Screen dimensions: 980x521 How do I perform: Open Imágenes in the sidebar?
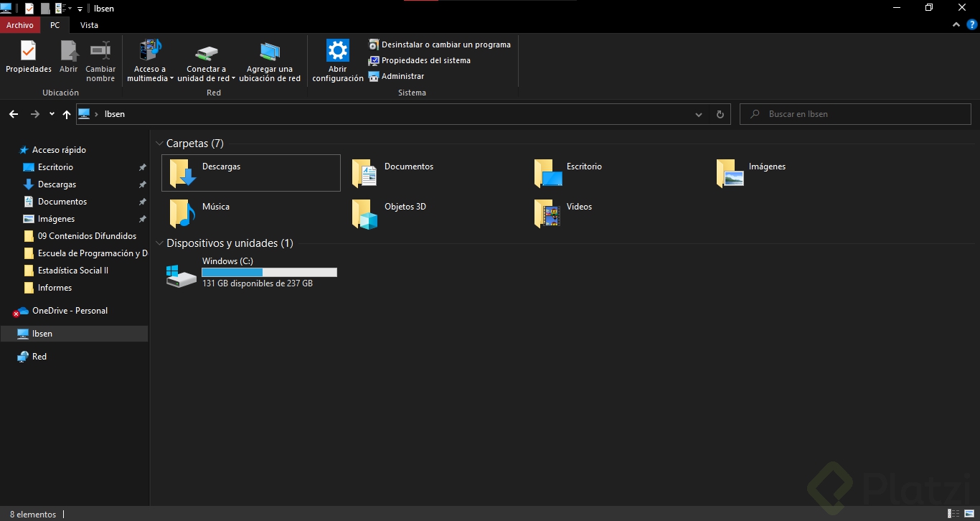(56, 219)
